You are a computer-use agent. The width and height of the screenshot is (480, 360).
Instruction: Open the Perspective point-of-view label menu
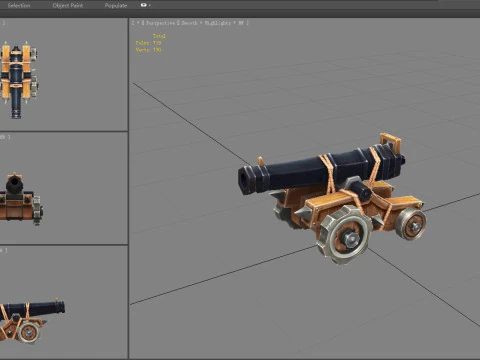161,23
